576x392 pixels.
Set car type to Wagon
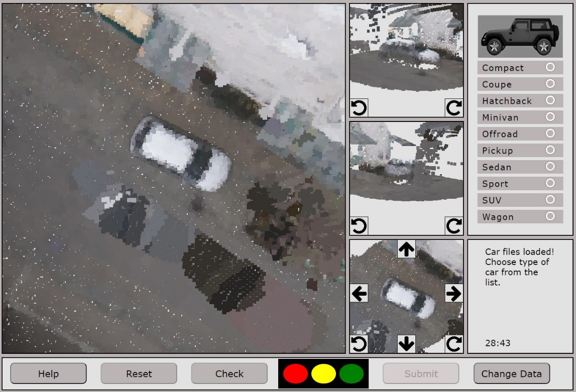(520, 216)
